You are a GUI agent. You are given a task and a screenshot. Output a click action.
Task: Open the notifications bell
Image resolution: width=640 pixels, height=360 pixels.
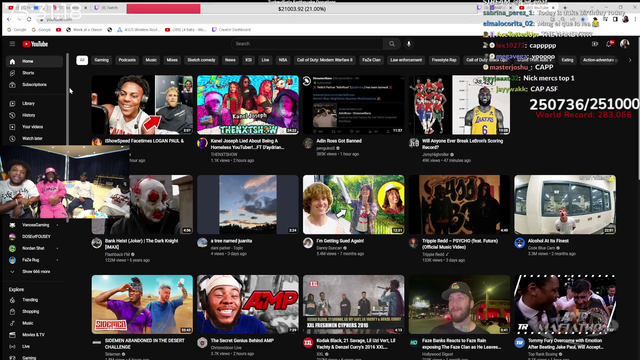[x=609, y=44]
